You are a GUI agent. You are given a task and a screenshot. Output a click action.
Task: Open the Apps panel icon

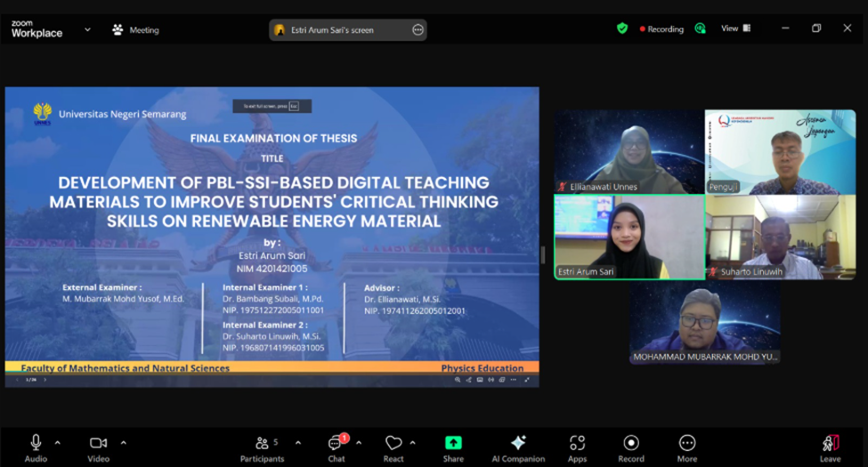(577, 448)
